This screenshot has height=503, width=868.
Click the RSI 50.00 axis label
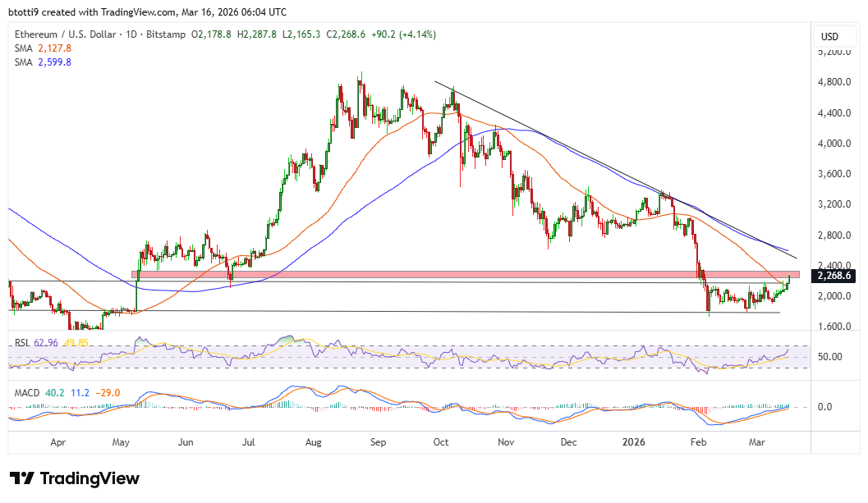point(831,357)
